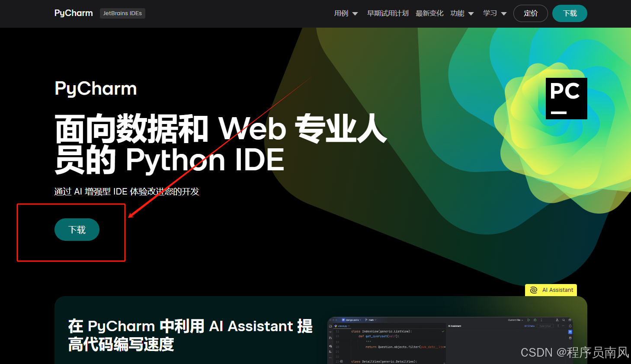Click the PC product logo icon
This screenshot has height=364, width=631.
click(566, 99)
